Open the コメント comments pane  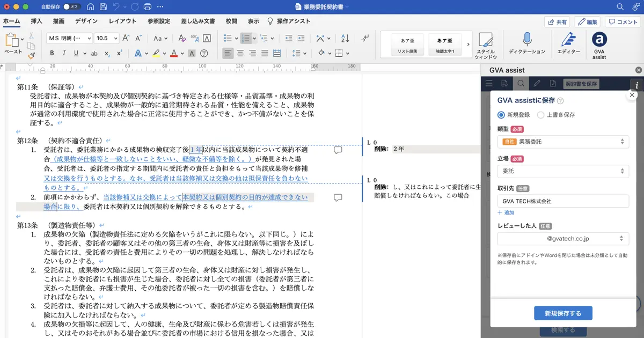623,22
